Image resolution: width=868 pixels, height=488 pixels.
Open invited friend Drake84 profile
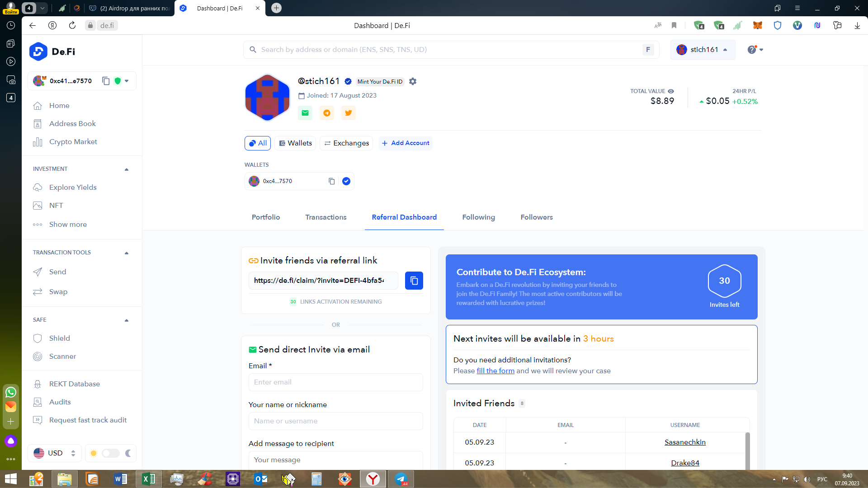(x=685, y=463)
